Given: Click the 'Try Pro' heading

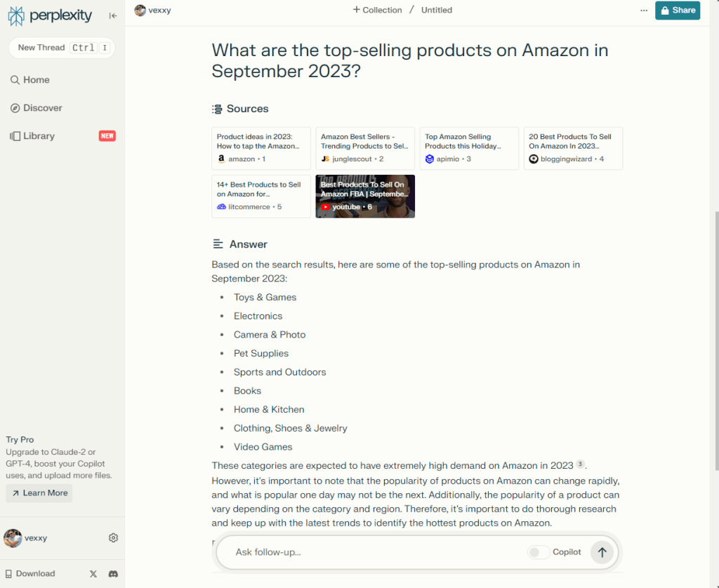Looking at the screenshot, I should click(x=20, y=439).
